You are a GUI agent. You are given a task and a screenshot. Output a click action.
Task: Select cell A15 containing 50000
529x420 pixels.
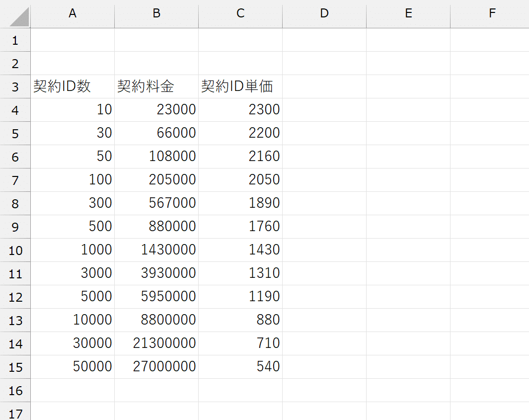click(73, 367)
